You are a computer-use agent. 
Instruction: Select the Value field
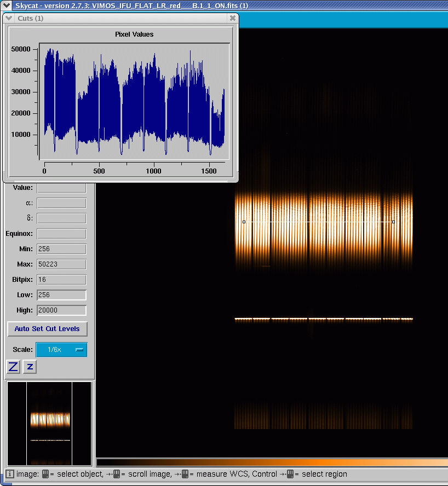pyautogui.click(x=61, y=188)
